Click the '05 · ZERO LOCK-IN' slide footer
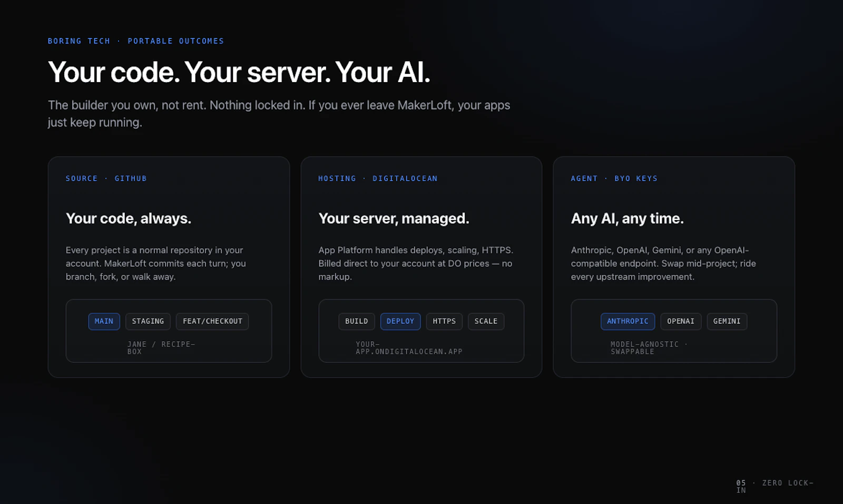 (775, 486)
